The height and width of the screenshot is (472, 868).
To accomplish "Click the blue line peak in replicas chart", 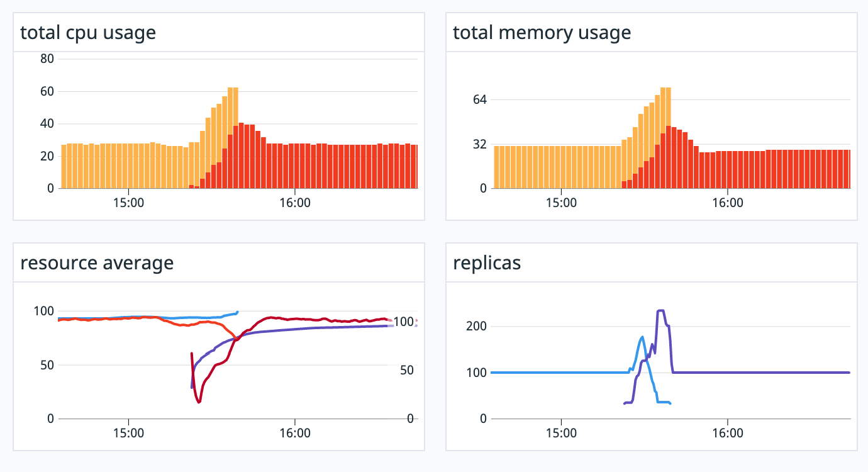I will (x=642, y=337).
